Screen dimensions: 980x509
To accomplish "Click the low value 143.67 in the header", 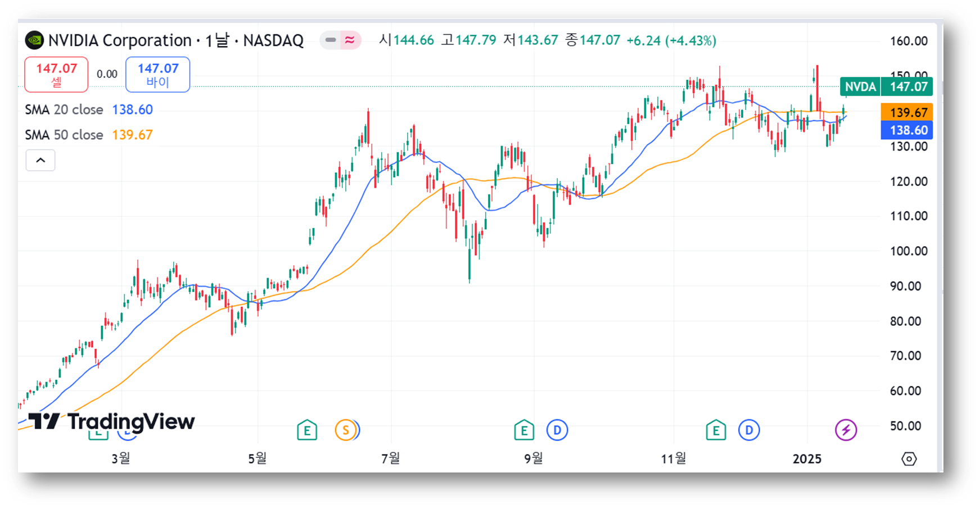I will coord(538,40).
